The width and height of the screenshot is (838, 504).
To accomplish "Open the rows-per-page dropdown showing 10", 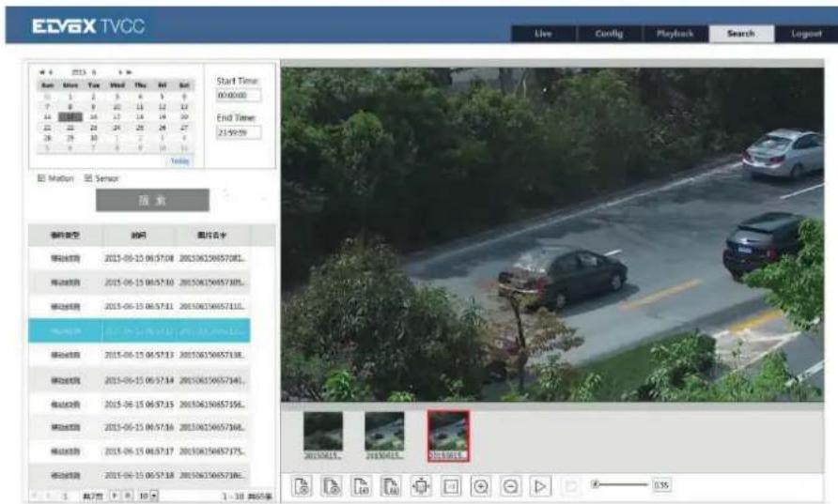I will [148, 496].
